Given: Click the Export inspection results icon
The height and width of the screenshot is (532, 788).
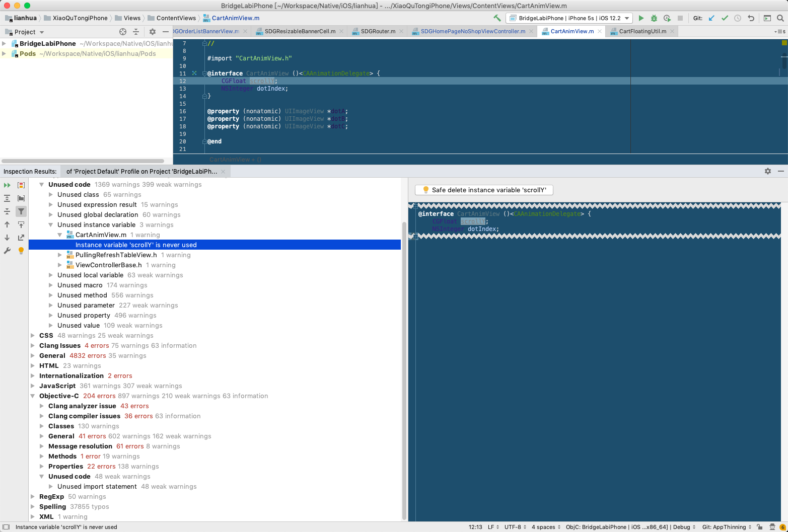Looking at the screenshot, I should [21, 238].
